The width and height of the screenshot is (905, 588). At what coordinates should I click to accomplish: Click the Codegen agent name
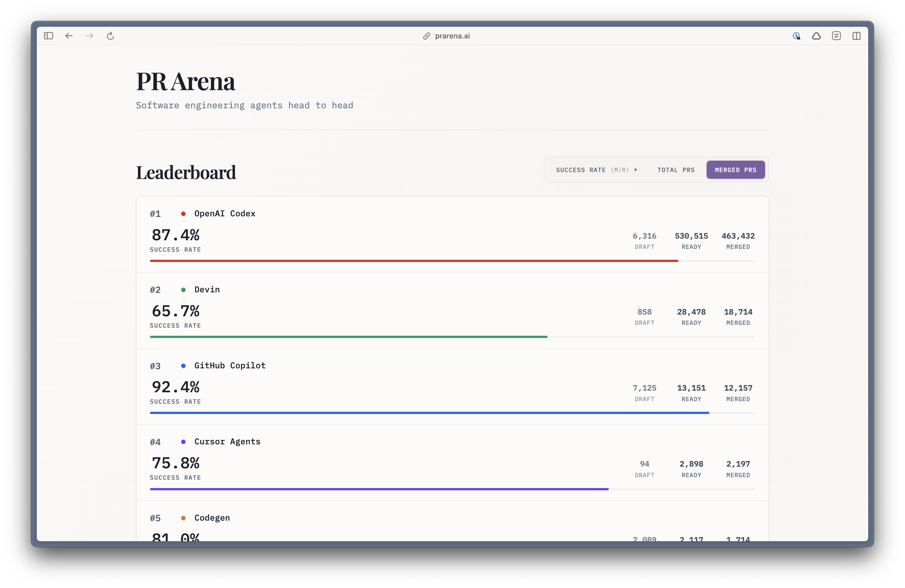point(212,518)
